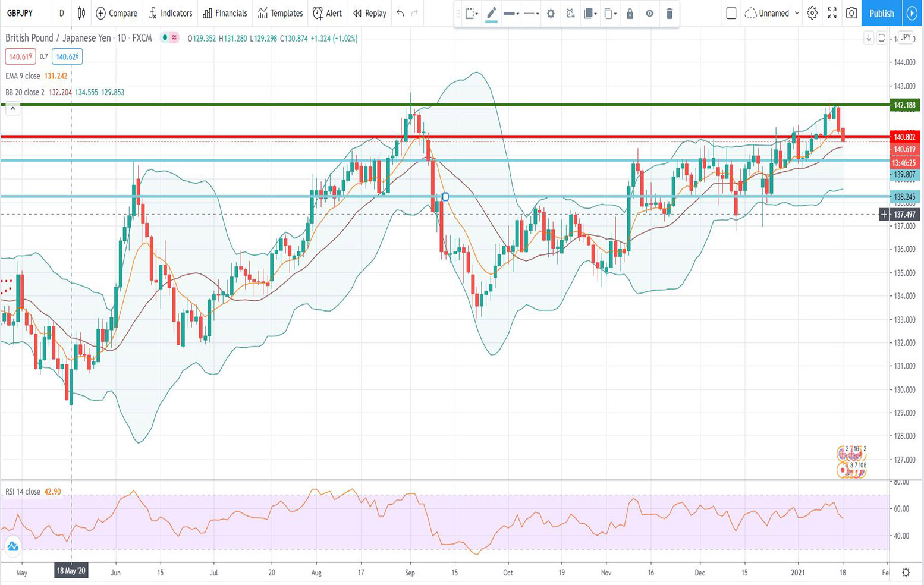Lock the selected drawing

(x=630, y=13)
